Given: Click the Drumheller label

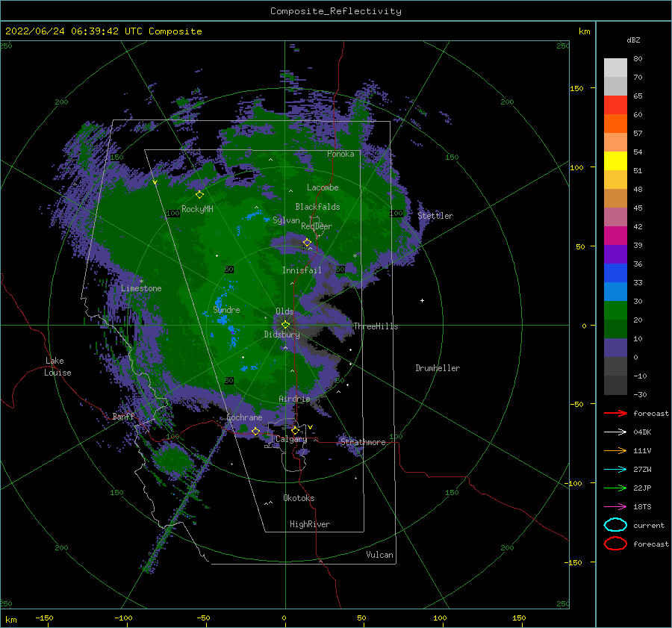Looking at the screenshot, I should coord(438,368).
